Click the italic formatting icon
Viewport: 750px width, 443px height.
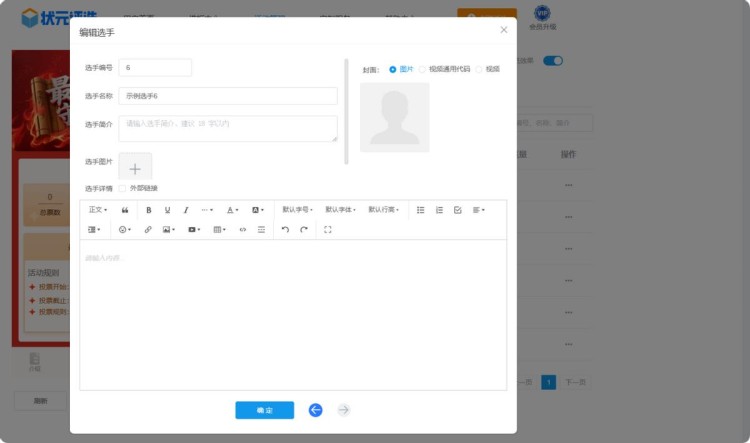185,210
